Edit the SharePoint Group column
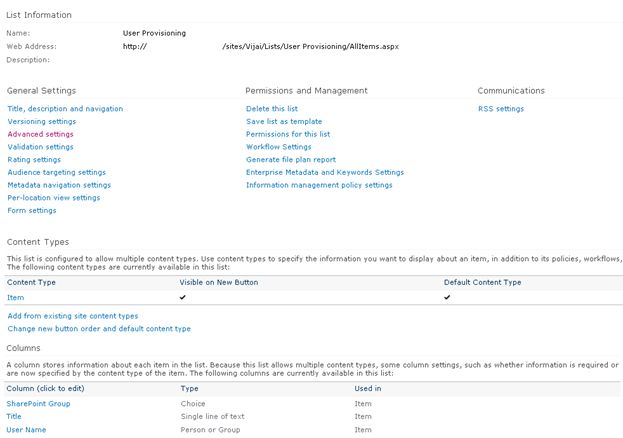Image resolution: width=623 pixels, height=438 pixels. [38, 403]
